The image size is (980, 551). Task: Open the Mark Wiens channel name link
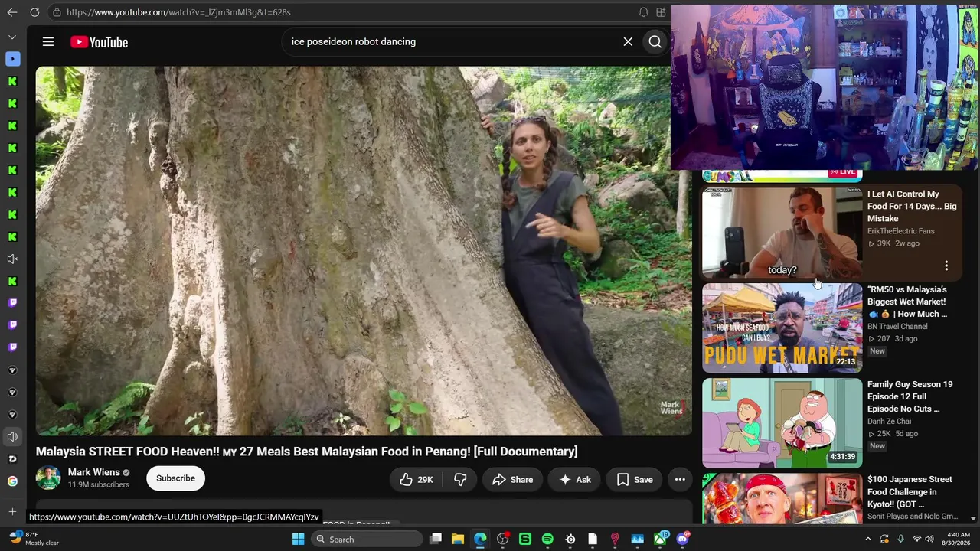click(x=94, y=472)
